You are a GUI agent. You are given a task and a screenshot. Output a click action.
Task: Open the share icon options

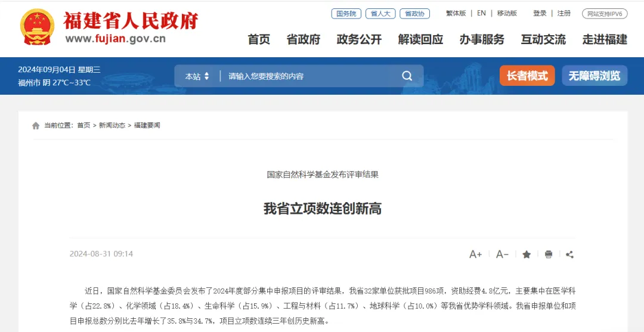coord(569,255)
